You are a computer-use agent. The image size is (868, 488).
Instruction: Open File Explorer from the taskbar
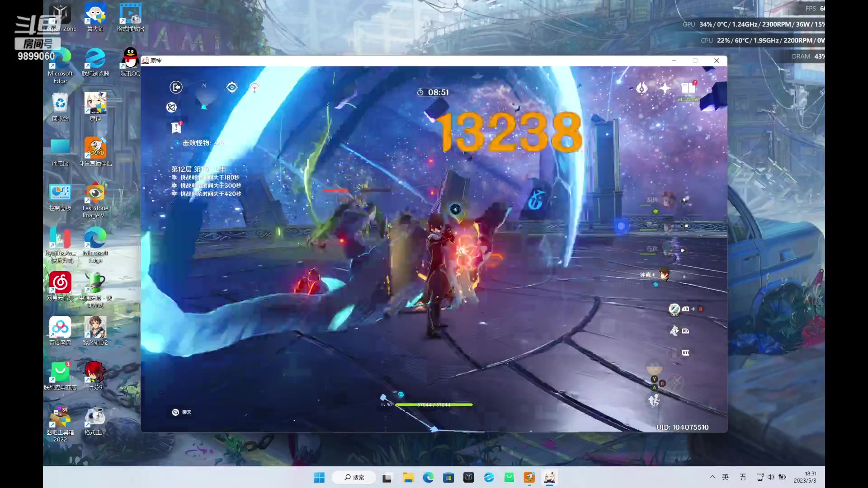click(x=408, y=478)
